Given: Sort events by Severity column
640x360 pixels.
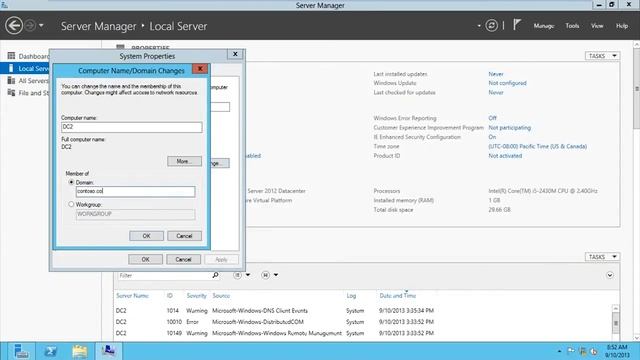Looking at the screenshot, I should tap(196, 296).
